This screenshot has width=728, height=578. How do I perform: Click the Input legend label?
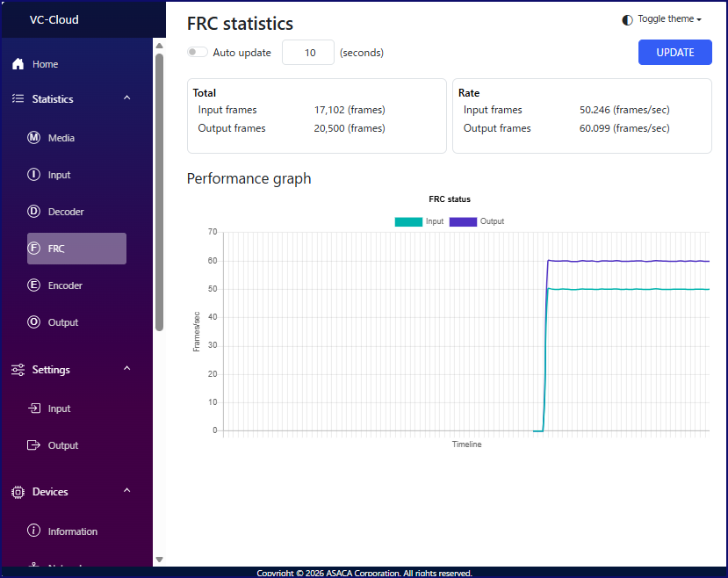coord(435,221)
